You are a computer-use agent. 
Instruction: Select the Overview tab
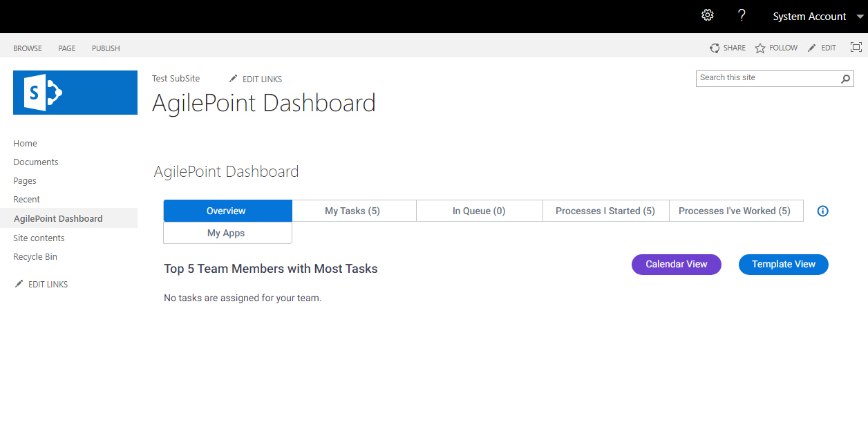(227, 211)
